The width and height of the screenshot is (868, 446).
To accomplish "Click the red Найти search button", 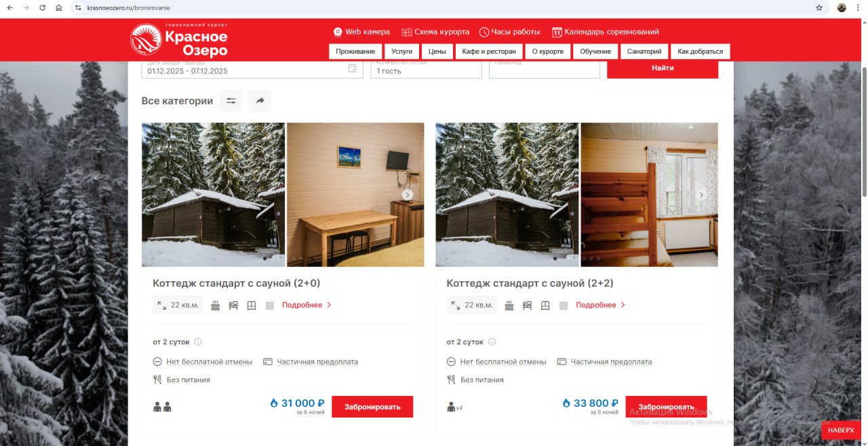I will point(663,68).
